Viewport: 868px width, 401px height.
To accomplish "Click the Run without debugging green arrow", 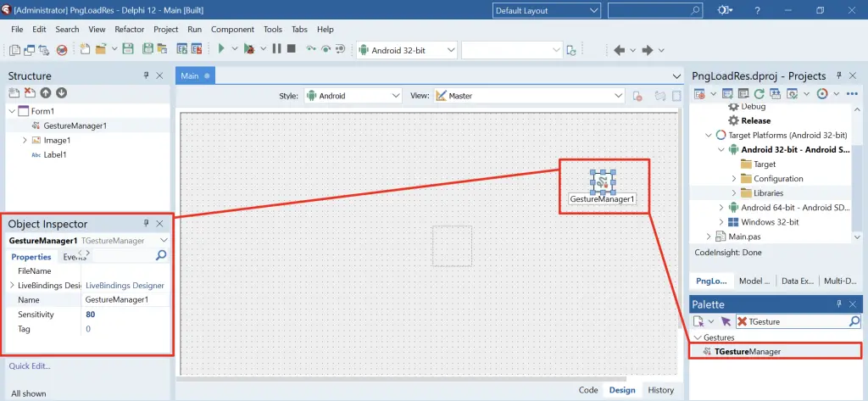I will 221,48.
